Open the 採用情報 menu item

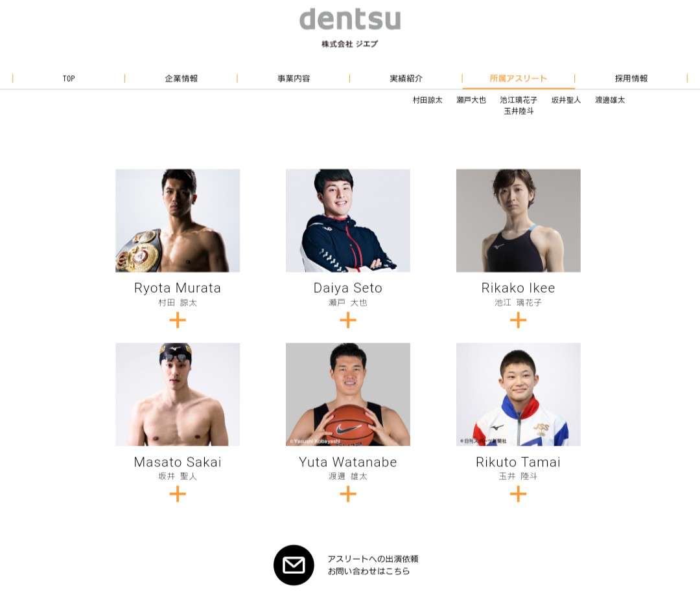(x=631, y=78)
